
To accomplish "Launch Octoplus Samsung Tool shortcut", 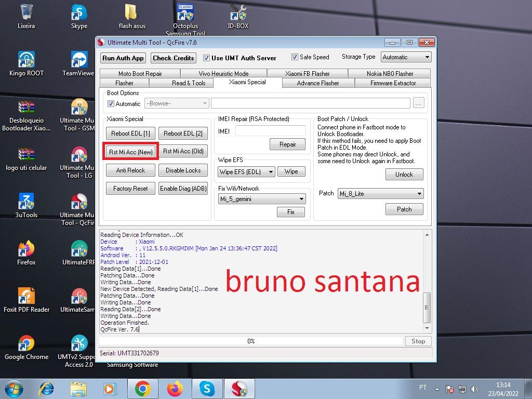I will coord(185,19).
